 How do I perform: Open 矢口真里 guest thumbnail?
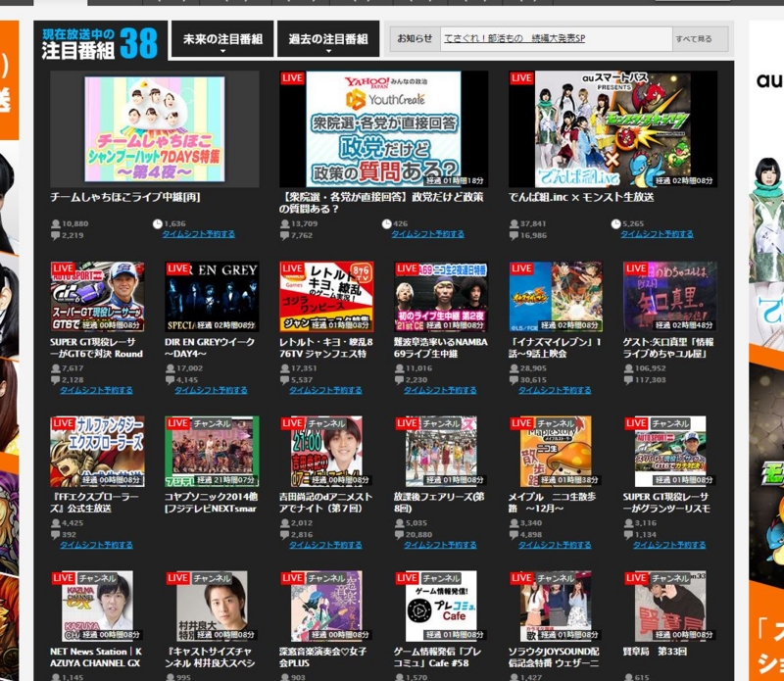click(x=670, y=297)
